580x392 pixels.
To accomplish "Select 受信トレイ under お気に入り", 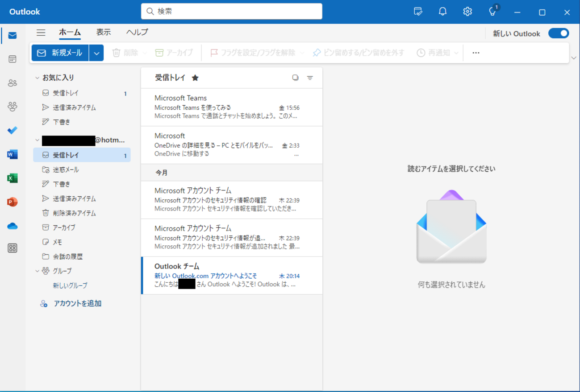I will point(82,93).
